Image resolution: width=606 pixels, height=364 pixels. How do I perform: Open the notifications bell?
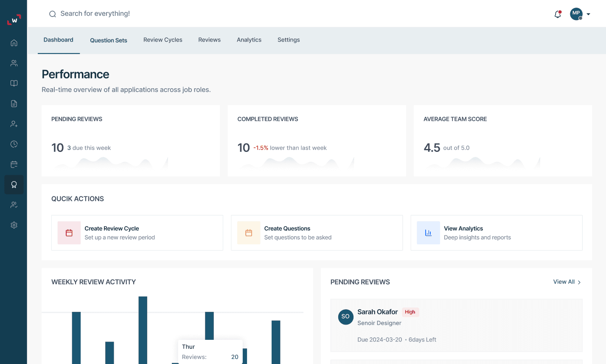[x=557, y=14]
